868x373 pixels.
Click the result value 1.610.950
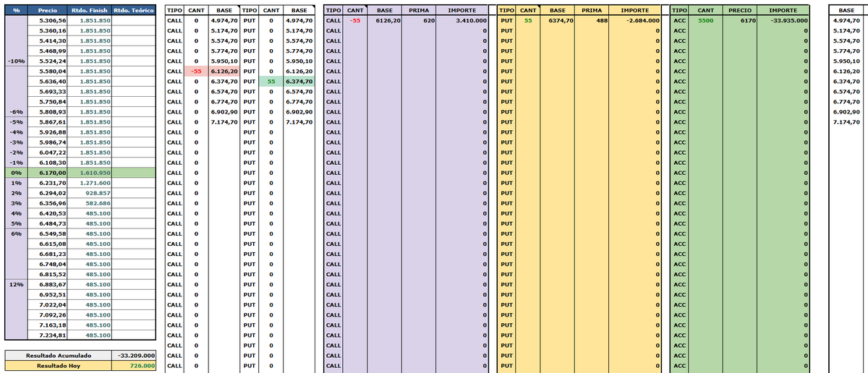click(x=90, y=173)
